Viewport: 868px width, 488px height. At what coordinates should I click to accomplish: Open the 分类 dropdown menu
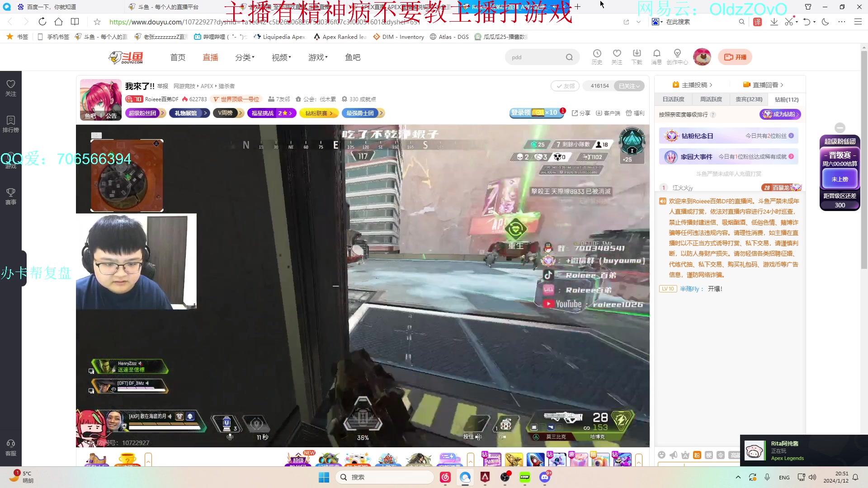245,57
